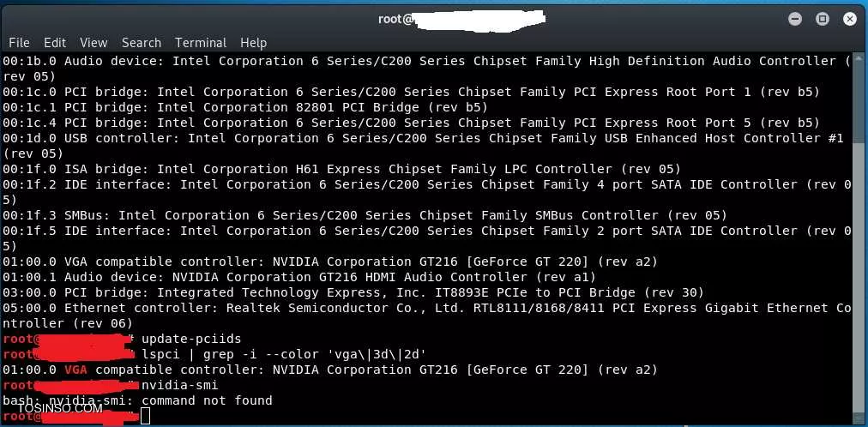This screenshot has height=427, width=868.
Task: Open the File menu
Action: pyautogui.click(x=20, y=43)
